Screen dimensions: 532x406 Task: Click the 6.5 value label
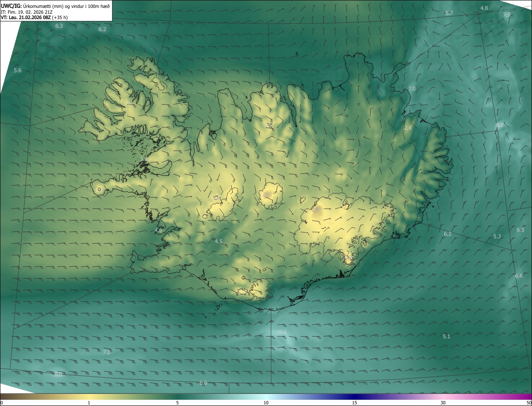point(520,230)
